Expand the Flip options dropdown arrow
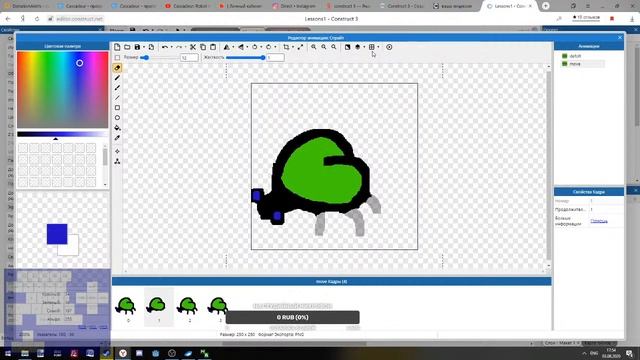The image size is (640, 360). pyautogui.click(x=247, y=47)
